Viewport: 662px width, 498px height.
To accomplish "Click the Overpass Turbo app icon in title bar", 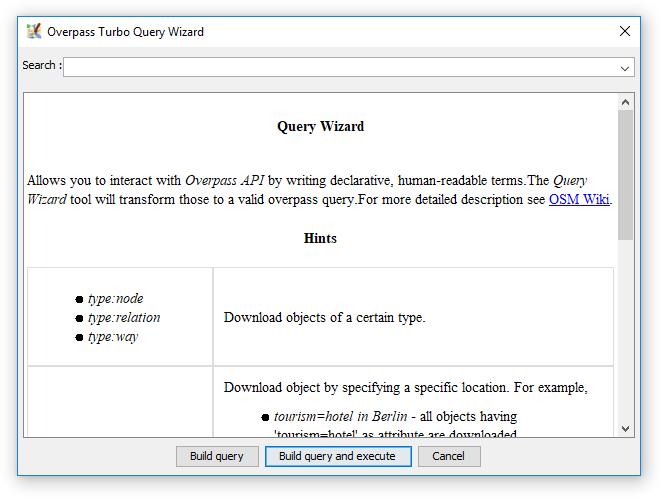I will click(x=34, y=31).
